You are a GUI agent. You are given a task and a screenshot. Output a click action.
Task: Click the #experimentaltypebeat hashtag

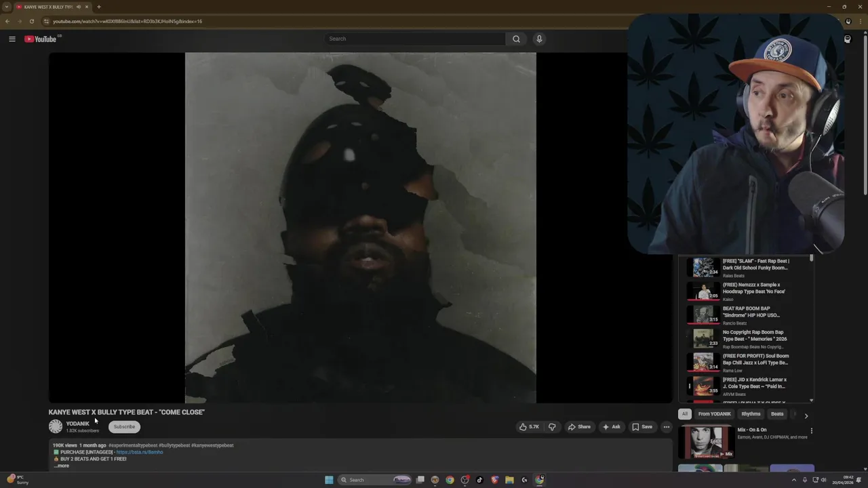(133, 445)
